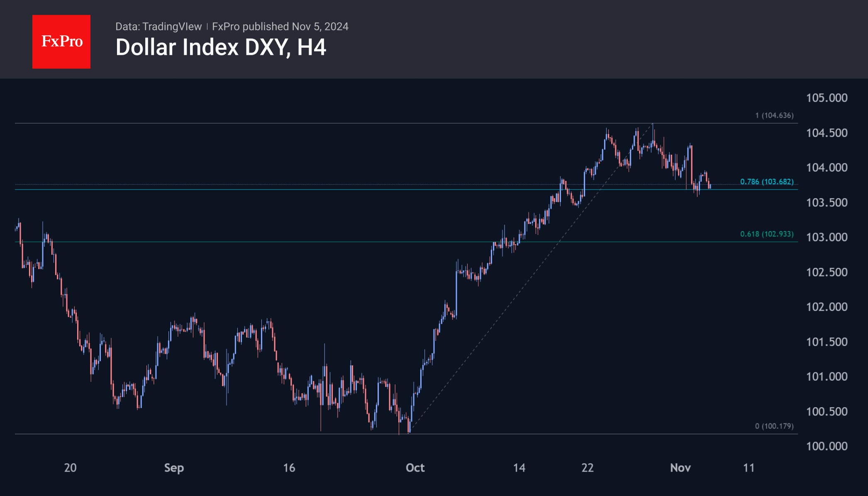This screenshot has height=496, width=868.
Task: Click the '11' date axis label
Action: click(749, 468)
